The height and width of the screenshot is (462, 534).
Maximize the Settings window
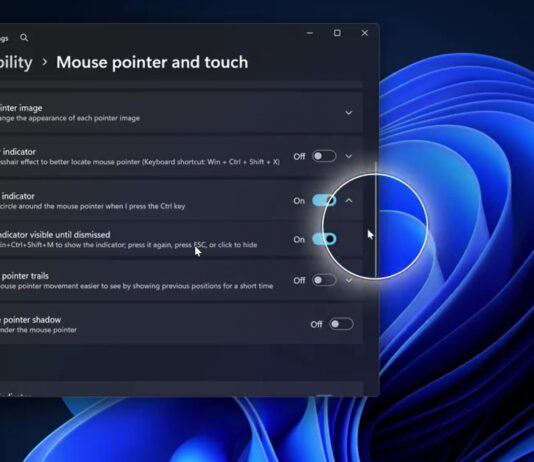tap(337, 33)
